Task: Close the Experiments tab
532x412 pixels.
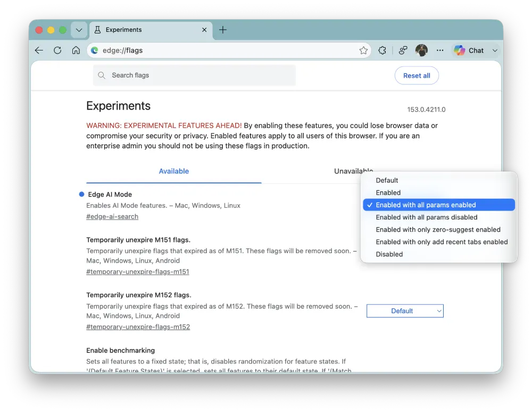Action: coord(204,30)
